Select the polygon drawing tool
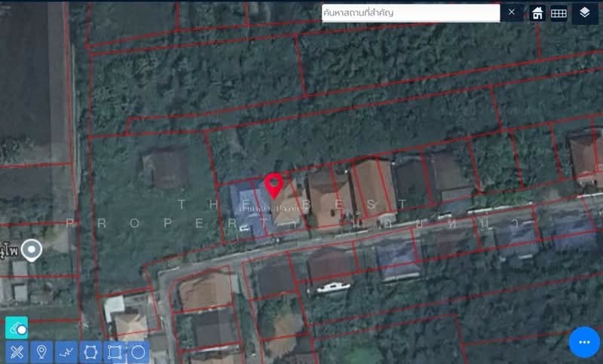603x364 pixels. 90,352
